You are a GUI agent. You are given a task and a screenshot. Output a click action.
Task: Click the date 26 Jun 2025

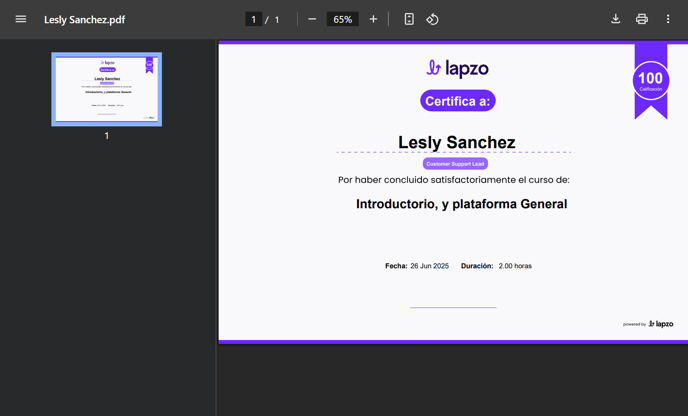[429, 266]
